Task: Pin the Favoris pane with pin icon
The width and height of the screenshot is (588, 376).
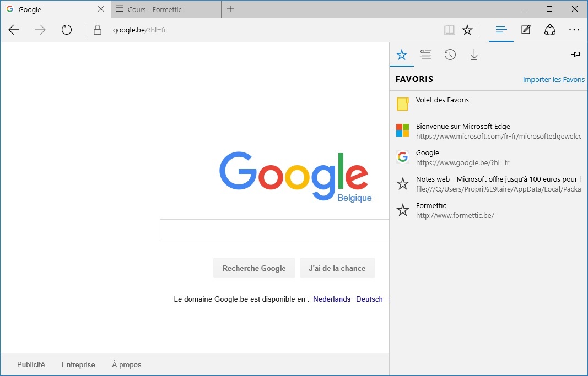Action: (575, 55)
